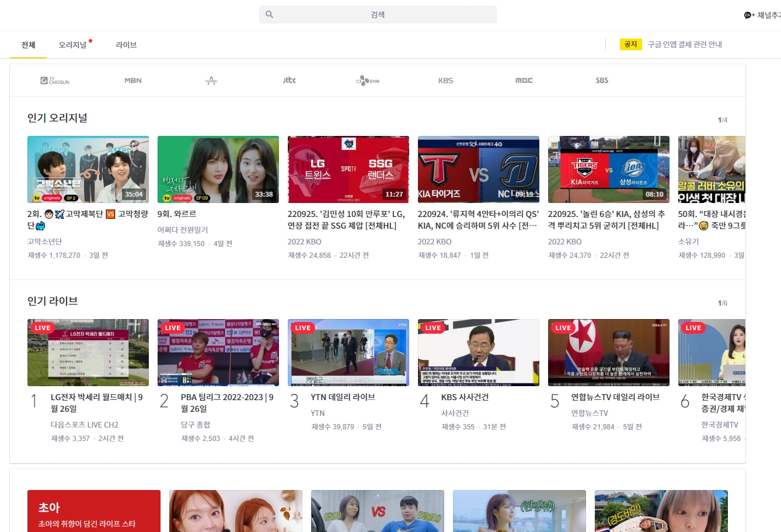
Task: Click inside the 검색 search field
Action: click(x=378, y=14)
